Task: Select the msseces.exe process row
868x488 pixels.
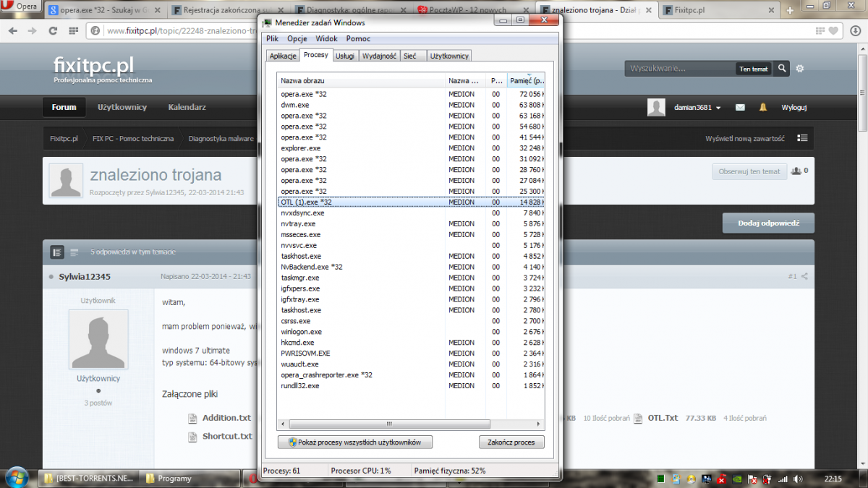Action: pos(411,234)
